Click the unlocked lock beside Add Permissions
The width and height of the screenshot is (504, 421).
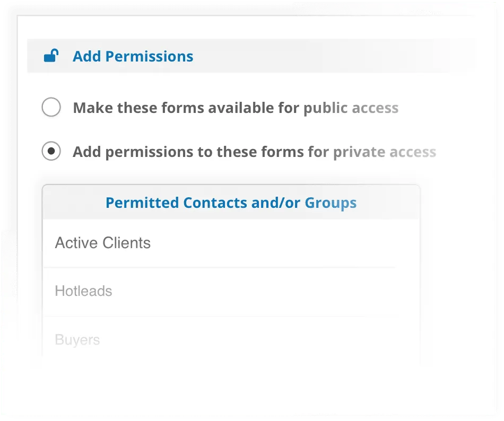[x=51, y=56]
